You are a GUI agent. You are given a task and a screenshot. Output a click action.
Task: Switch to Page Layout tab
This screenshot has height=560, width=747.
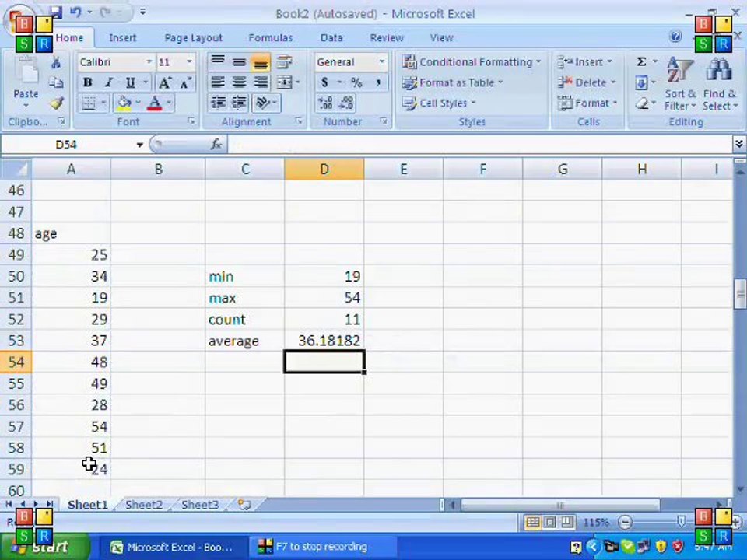click(x=193, y=38)
